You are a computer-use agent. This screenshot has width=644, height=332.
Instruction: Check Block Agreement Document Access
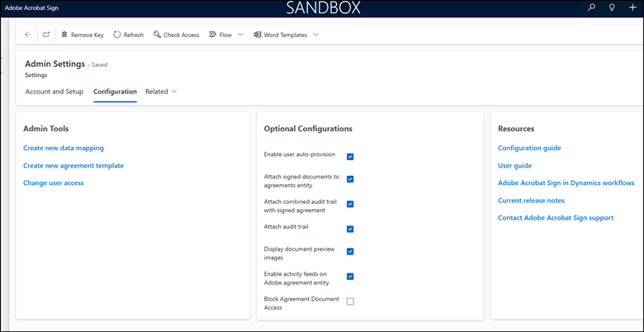click(x=350, y=301)
